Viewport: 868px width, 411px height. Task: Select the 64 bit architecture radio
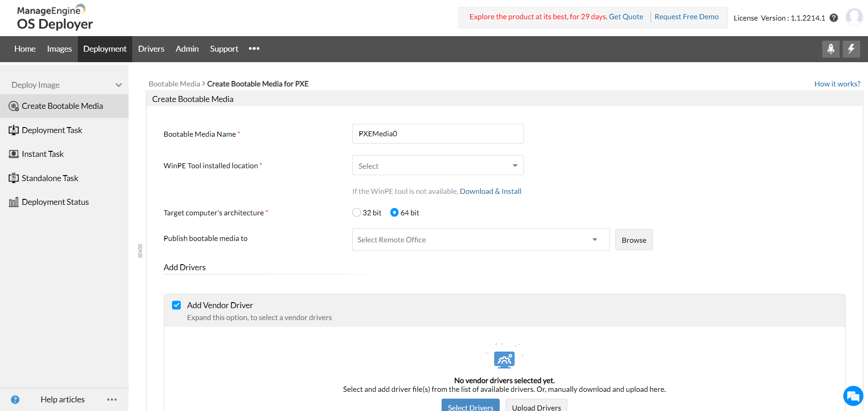click(394, 213)
